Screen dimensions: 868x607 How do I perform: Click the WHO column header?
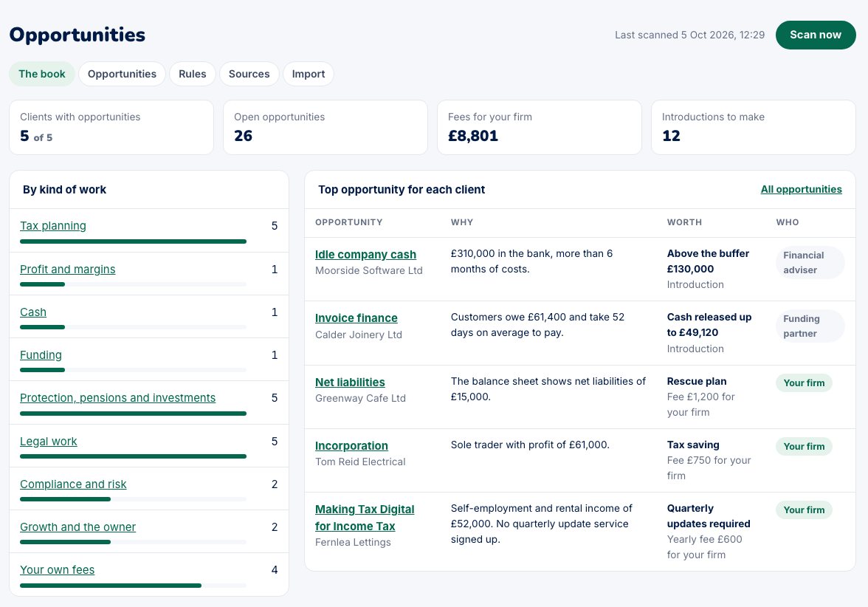click(787, 222)
